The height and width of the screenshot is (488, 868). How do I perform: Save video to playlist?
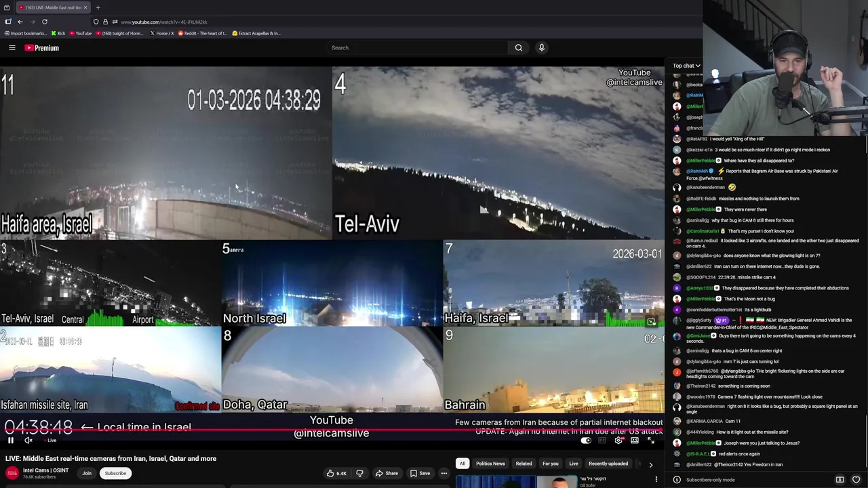[420, 473]
